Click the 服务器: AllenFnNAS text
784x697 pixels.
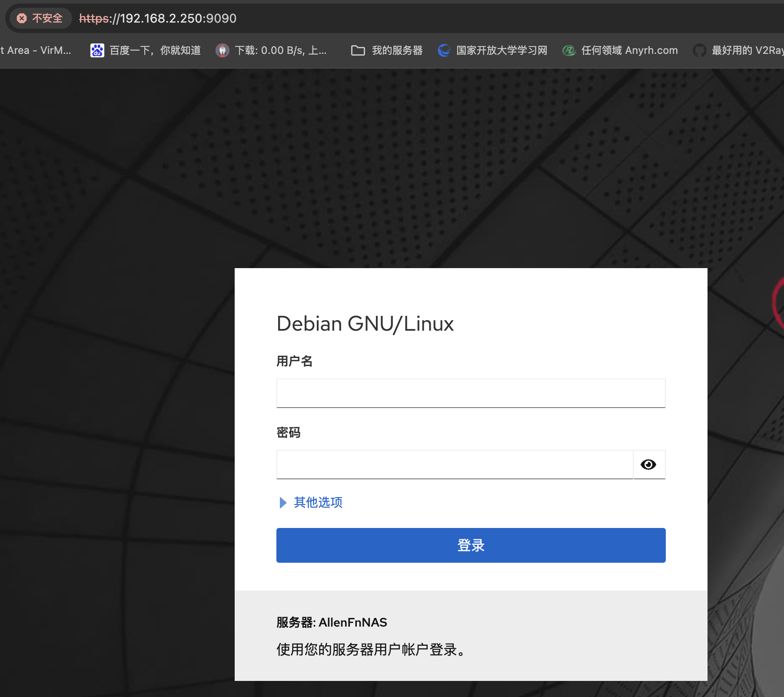[332, 622]
